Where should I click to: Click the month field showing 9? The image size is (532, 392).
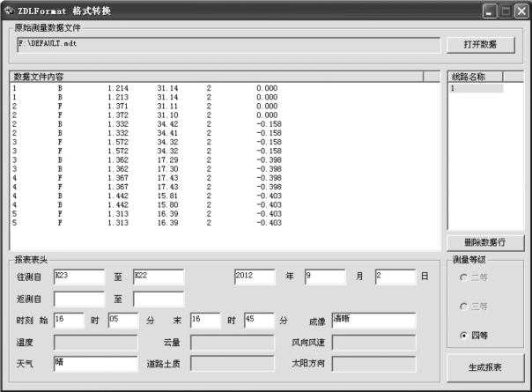tap(325, 277)
